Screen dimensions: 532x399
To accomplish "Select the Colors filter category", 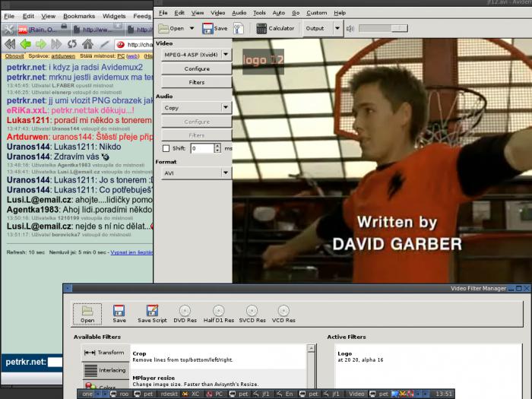I will click(106, 386).
